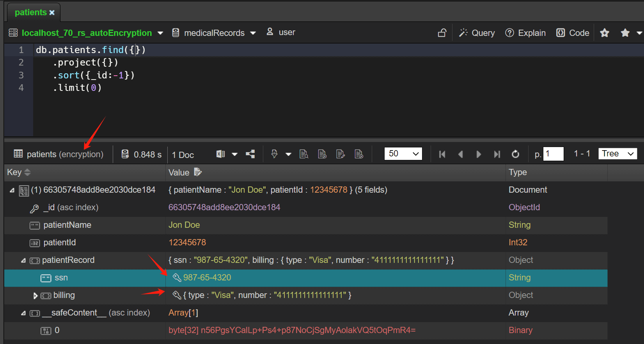Click the patientId value 12345678
The image size is (644, 344).
tap(187, 243)
